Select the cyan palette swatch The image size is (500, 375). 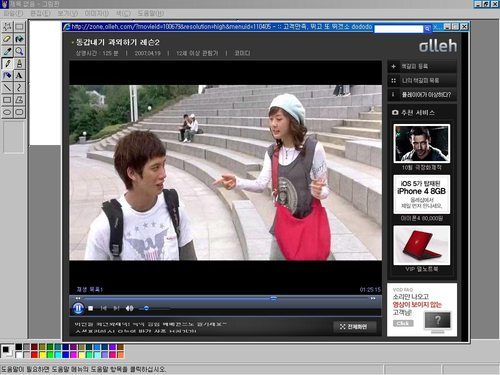point(58,355)
